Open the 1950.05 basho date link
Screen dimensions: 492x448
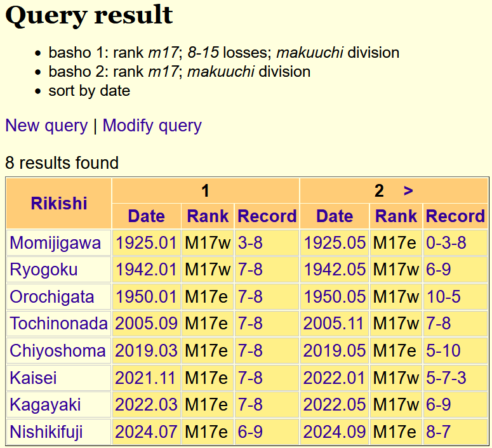(335, 297)
